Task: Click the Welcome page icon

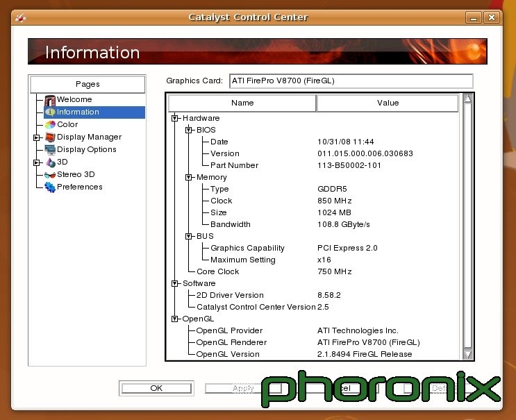Action: click(x=50, y=100)
